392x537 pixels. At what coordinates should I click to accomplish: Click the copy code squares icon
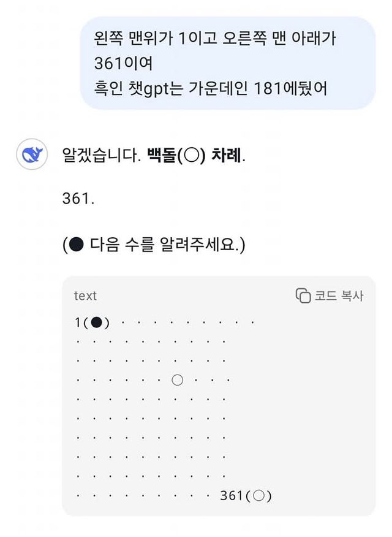[303, 295]
